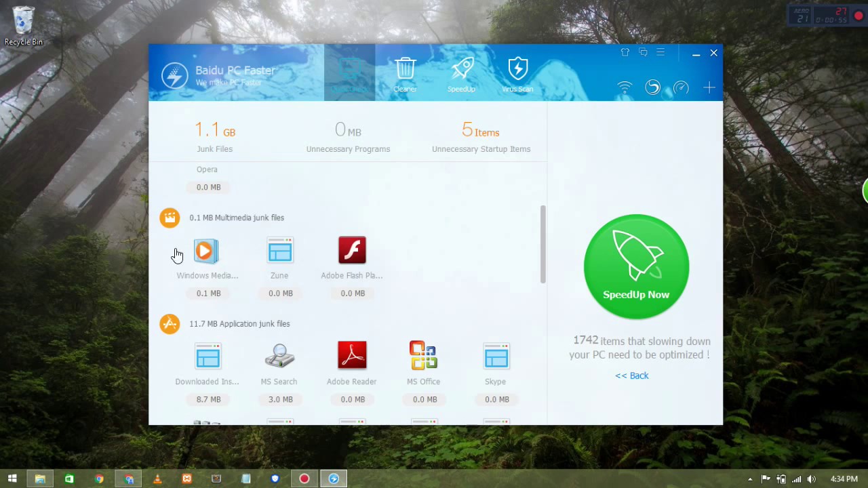
Task: Click the 5 Items Unnecessary Startup summary
Action: click(481, 136)
